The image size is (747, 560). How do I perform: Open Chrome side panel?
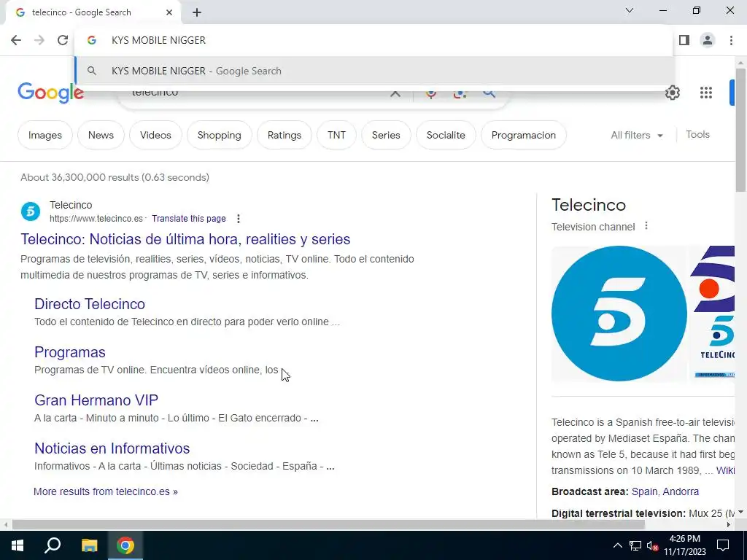coord(684,40)
